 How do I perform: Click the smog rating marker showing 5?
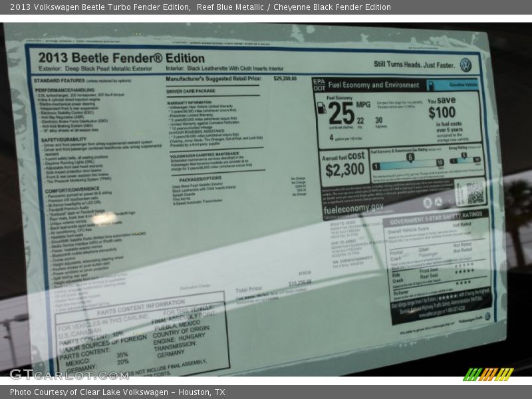coord(464,156)
